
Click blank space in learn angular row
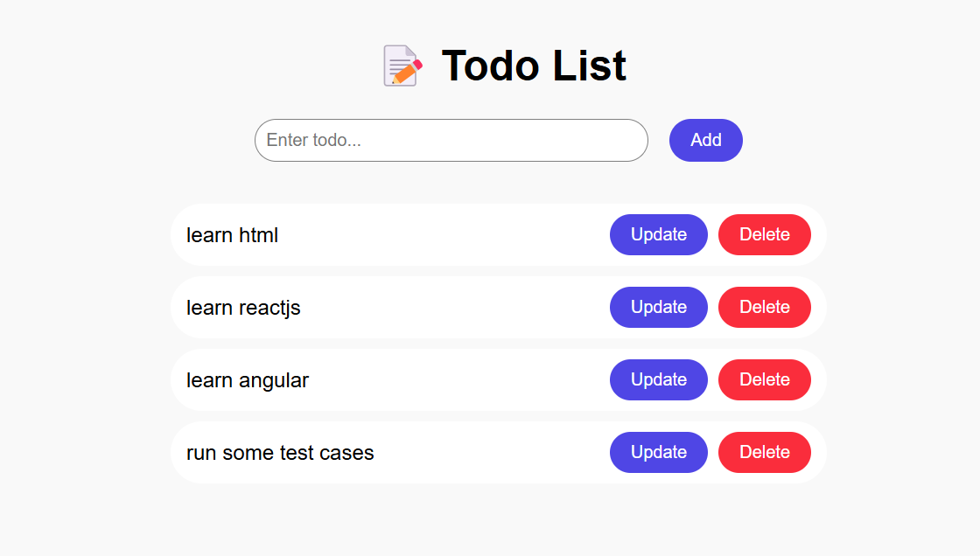(455, 380)
